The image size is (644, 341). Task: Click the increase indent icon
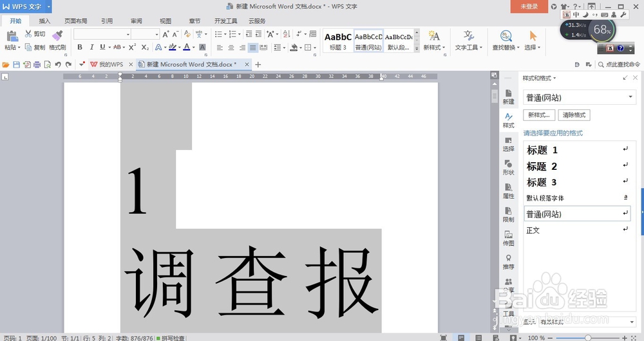click(x=258, y=34)
